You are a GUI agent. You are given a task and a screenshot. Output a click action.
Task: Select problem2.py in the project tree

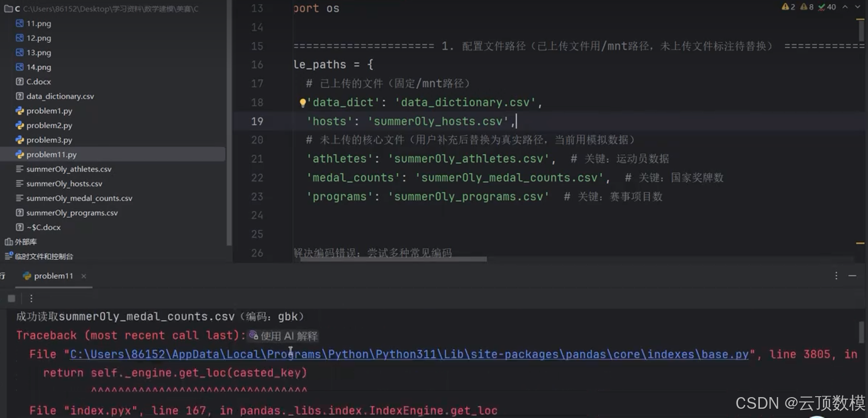(x=49, y=125)
